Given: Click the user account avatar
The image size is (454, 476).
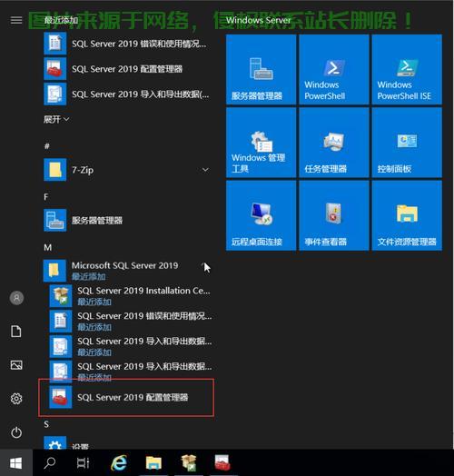Looking at the screenshot, I should 16,298.
